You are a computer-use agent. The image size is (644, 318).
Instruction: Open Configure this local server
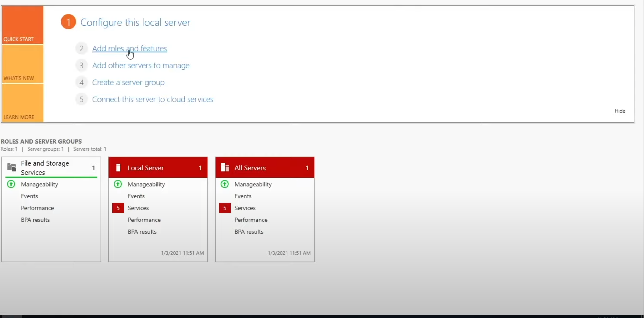coord(135,22)
